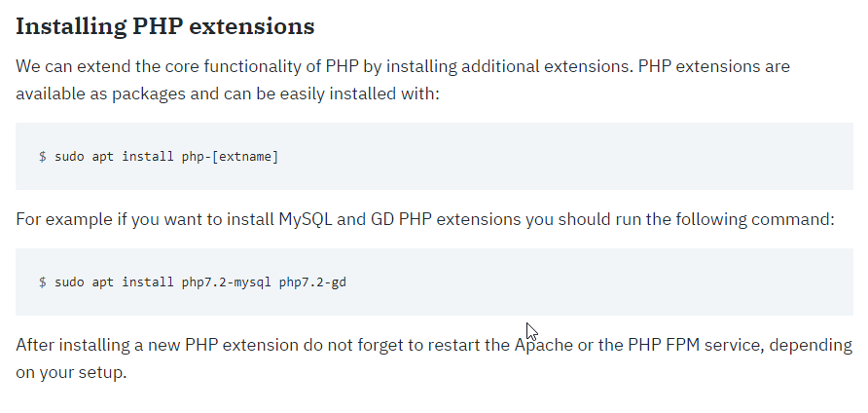Click "install" in the first code block

click(x=147, y=156)
